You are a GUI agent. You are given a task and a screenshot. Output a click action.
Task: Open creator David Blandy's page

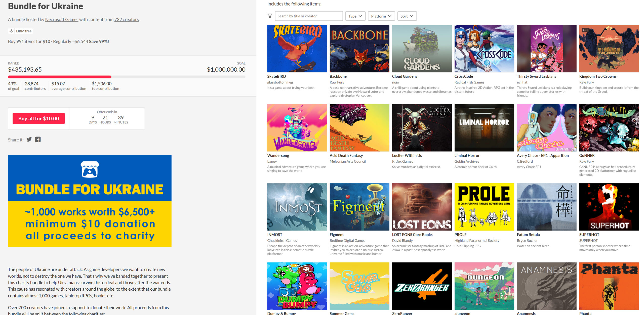tap(402, 240)
